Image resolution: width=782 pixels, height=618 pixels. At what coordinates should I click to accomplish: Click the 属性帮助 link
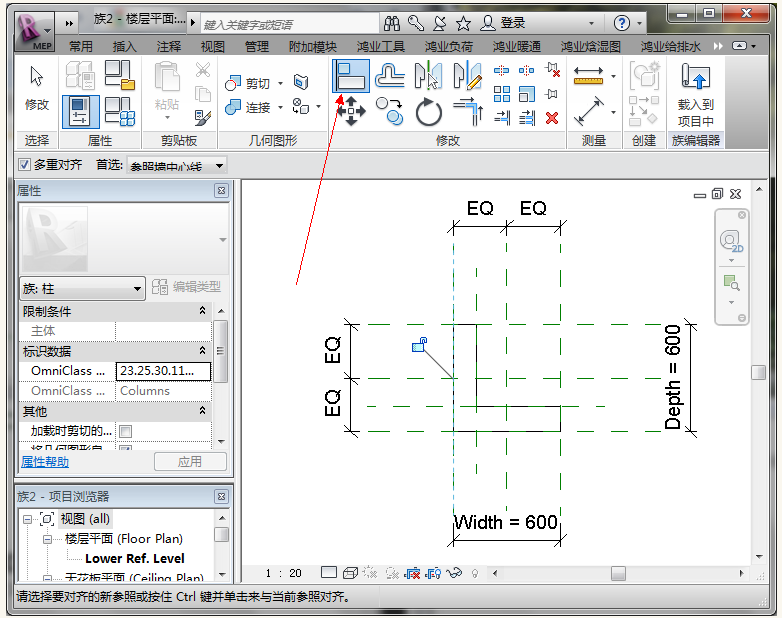tap(45, 462)
